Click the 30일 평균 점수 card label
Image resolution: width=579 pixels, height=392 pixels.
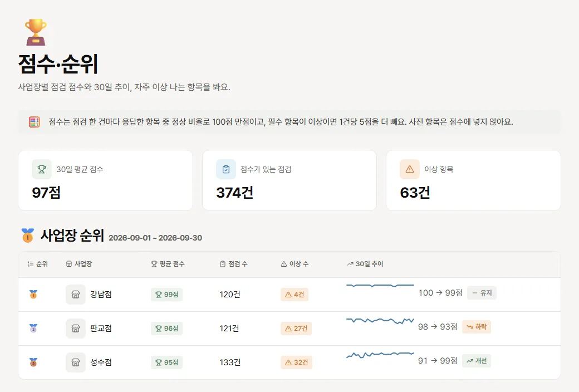(x=80, y=169)
